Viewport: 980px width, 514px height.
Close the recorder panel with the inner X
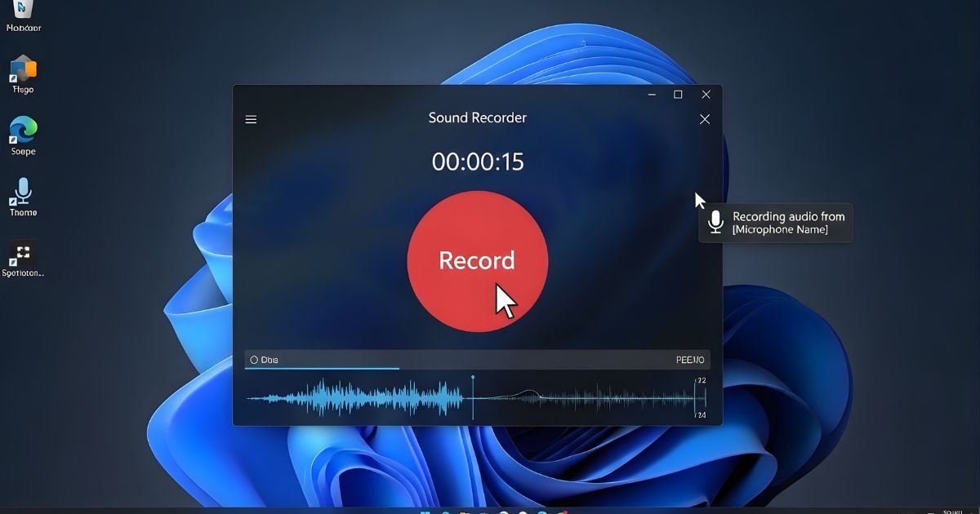pos(705,119)
